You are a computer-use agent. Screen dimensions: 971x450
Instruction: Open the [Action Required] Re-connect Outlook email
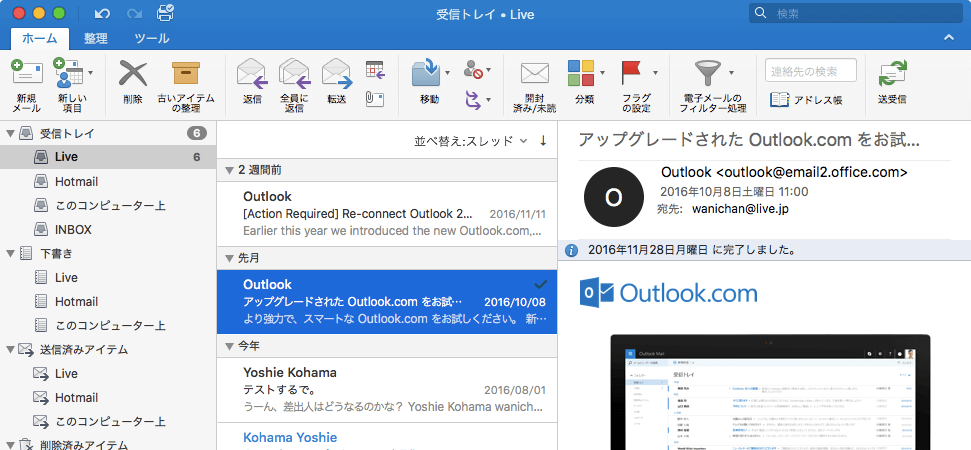pos(387,214)
